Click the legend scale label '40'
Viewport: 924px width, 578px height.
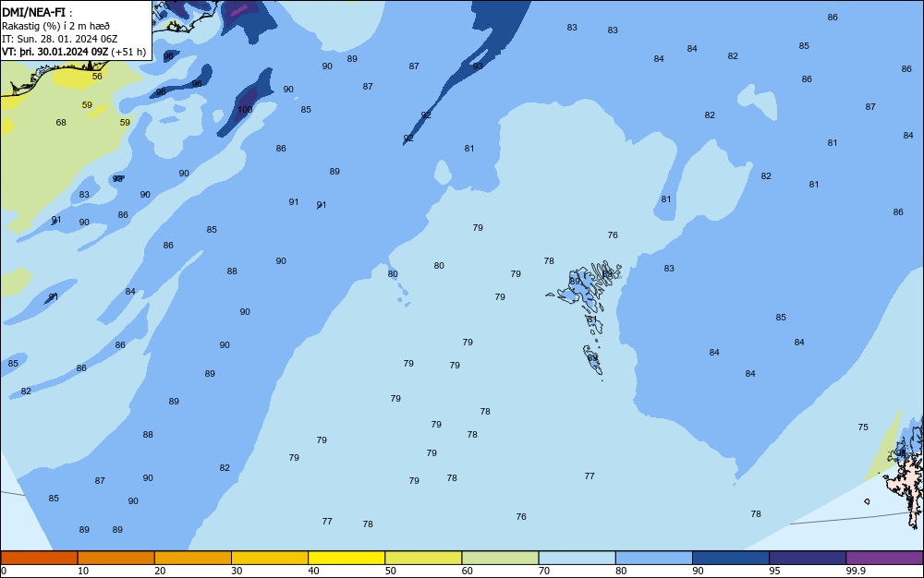point(313,571)
